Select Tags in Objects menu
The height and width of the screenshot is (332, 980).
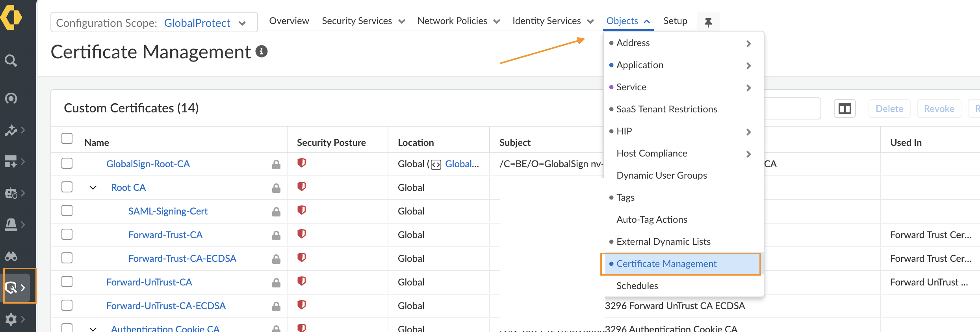point(683,198)
